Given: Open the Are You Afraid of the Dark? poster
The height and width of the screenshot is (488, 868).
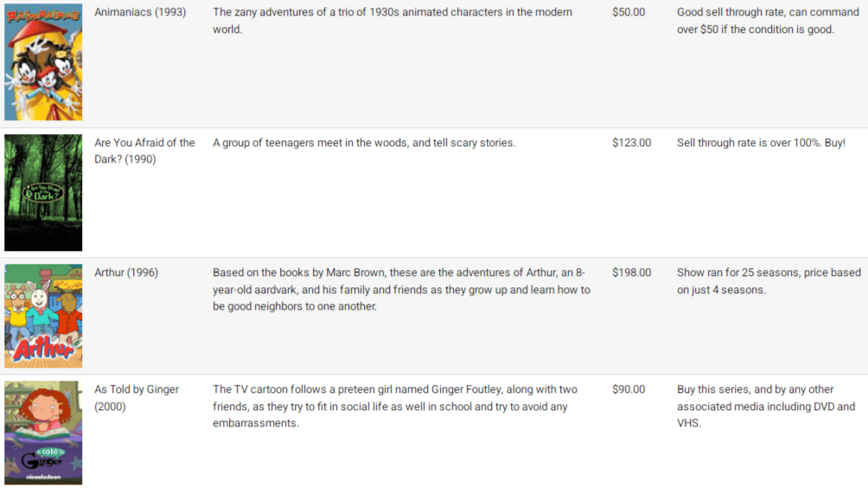Looking at the screenshot, I should [43, 193].
